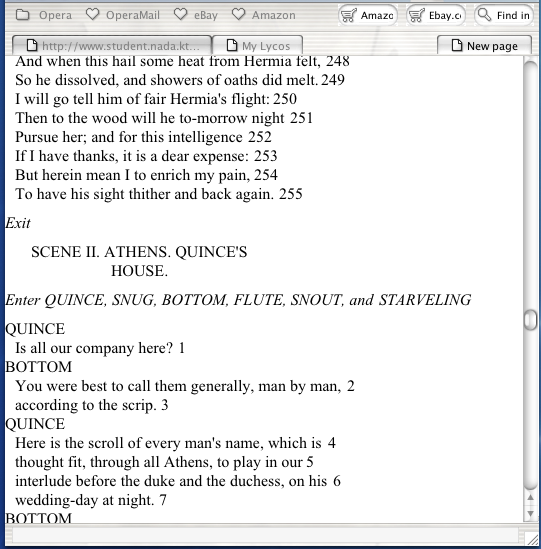Click the line 'interlude before the duke and the duchess'
The image size is (541, 549).
[x=178, y=481]
